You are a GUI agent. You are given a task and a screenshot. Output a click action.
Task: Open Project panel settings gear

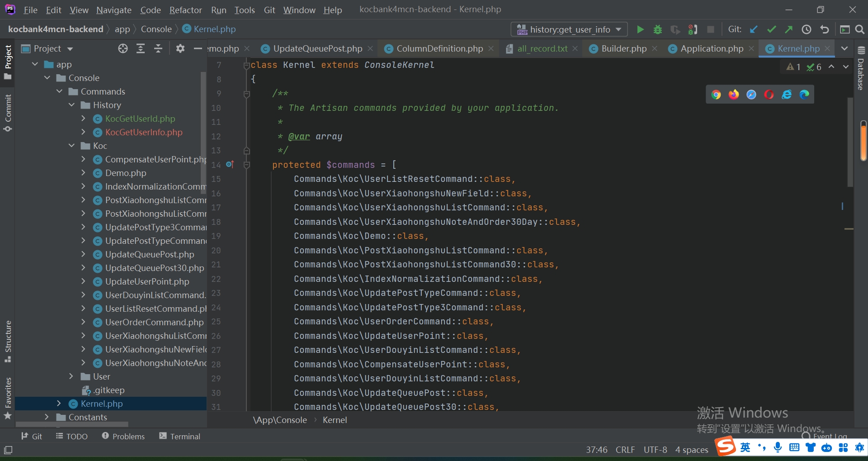180,48
